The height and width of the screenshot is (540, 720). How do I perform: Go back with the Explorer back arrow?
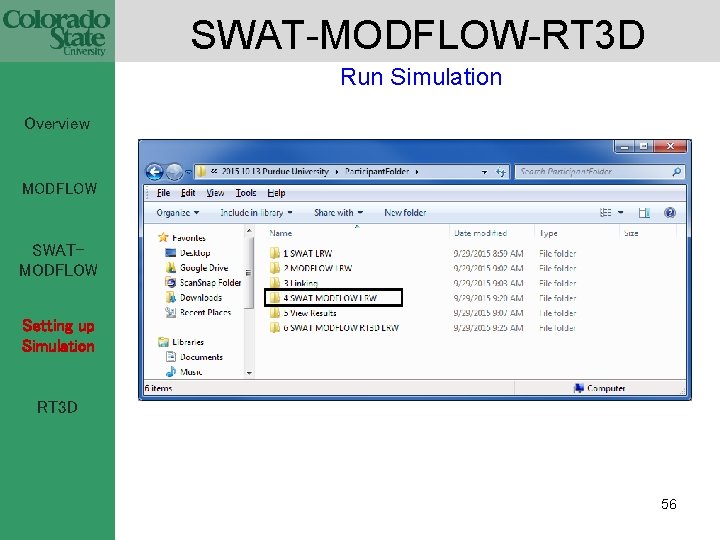(155, 172)
